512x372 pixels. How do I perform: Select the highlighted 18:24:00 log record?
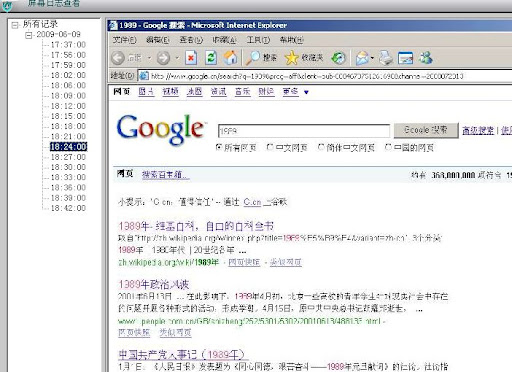[68, 147]
